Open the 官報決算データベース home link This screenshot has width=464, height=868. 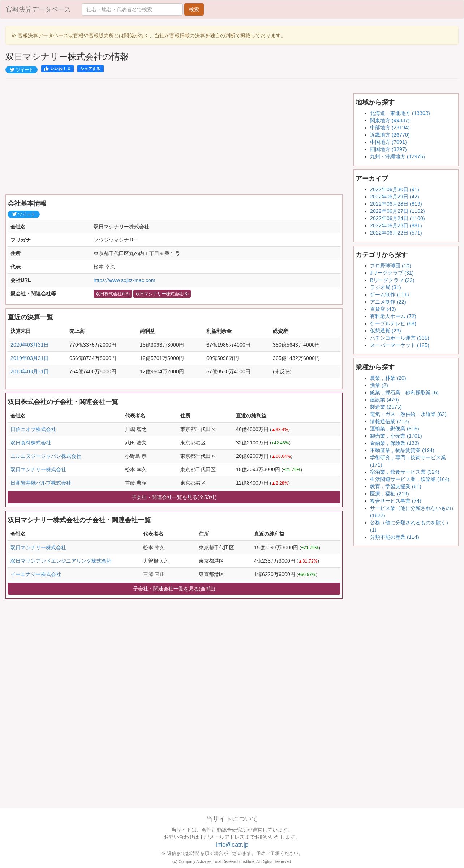(x=38, y=9)
